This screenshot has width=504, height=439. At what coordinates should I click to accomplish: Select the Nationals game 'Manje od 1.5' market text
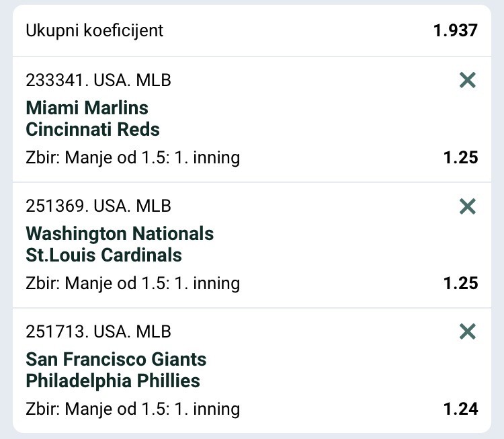132,283
